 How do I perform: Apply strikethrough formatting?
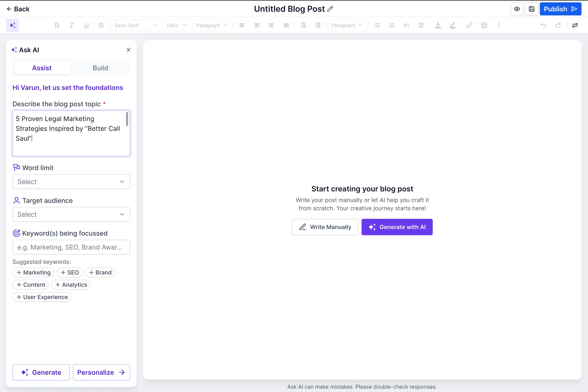tap(101, 25)
